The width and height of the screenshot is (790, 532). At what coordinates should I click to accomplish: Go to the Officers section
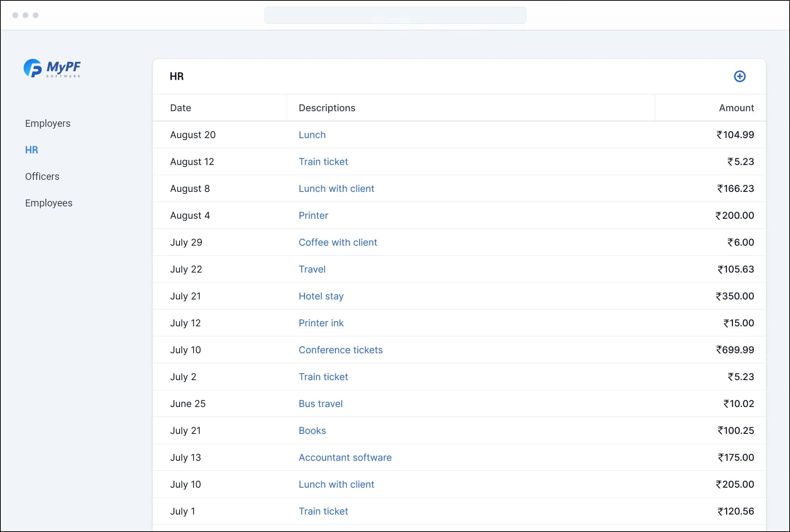(42, 177)
